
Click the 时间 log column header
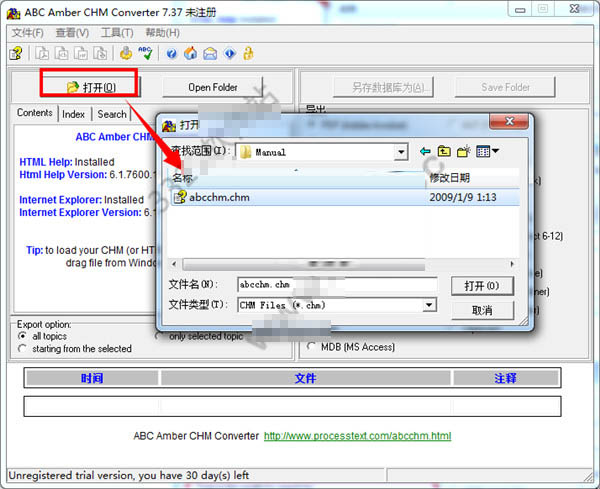click(x=91, y=378)
